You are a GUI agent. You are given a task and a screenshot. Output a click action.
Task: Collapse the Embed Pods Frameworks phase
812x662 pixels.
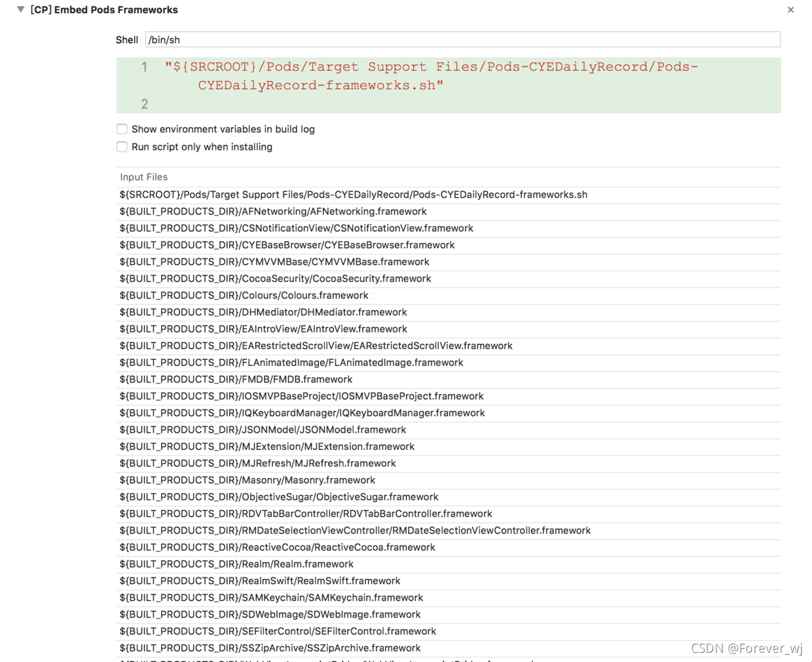click(21, 10)
